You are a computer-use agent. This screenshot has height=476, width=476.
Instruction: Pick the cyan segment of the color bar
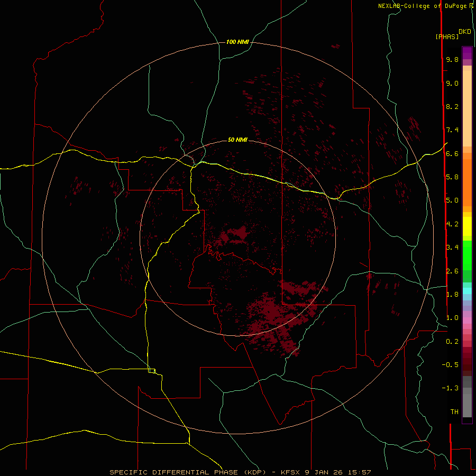point(467,291)
